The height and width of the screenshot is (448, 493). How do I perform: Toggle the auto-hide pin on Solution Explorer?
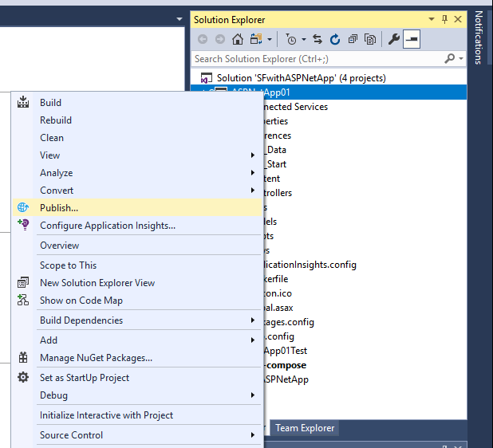[444, 19]
